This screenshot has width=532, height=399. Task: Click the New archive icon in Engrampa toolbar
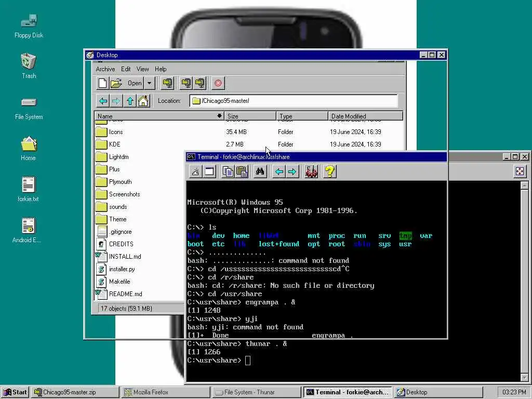(102, 83)
